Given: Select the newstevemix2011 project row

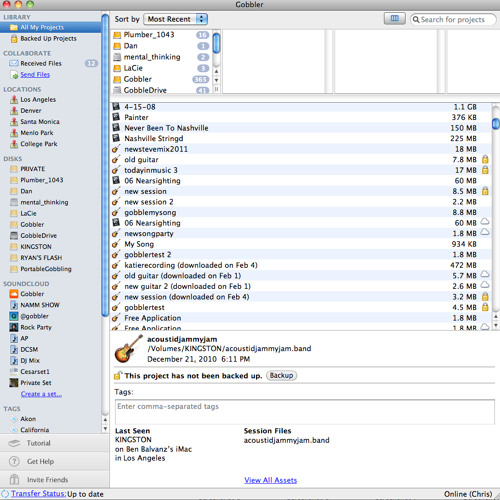Looking at the screenshot, I should [301, 149].
